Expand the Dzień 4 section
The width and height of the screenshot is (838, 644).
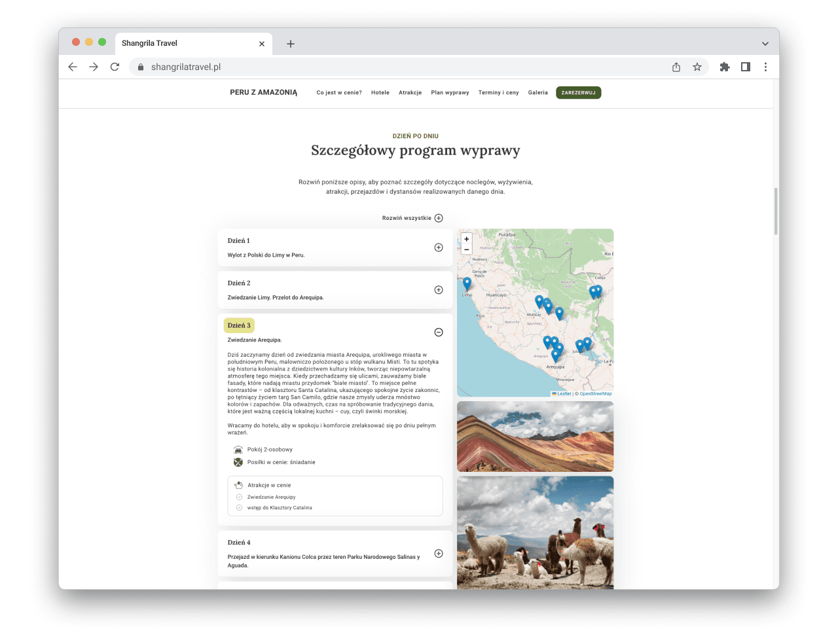pyautogui.click(x=439, y=554)
